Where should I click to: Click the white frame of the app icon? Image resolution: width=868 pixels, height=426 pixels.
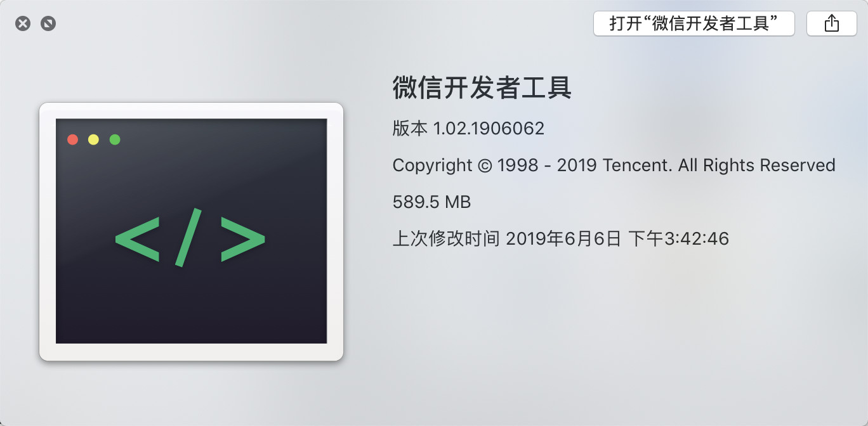pyautogui.click(x=191, y=352)
